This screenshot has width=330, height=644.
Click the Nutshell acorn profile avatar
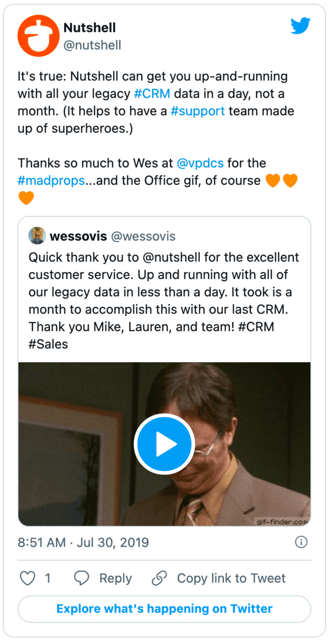pos(35,36)
